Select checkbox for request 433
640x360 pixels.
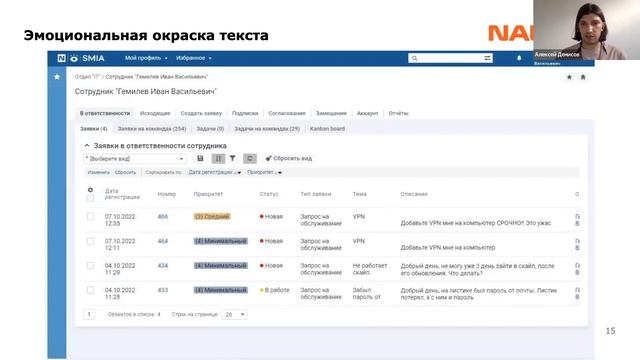point(90,290)
